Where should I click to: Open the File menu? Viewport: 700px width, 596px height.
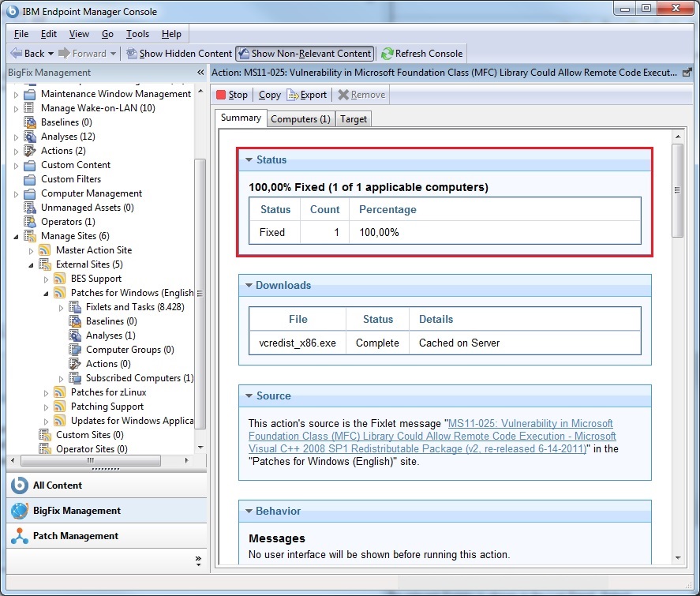21,34
